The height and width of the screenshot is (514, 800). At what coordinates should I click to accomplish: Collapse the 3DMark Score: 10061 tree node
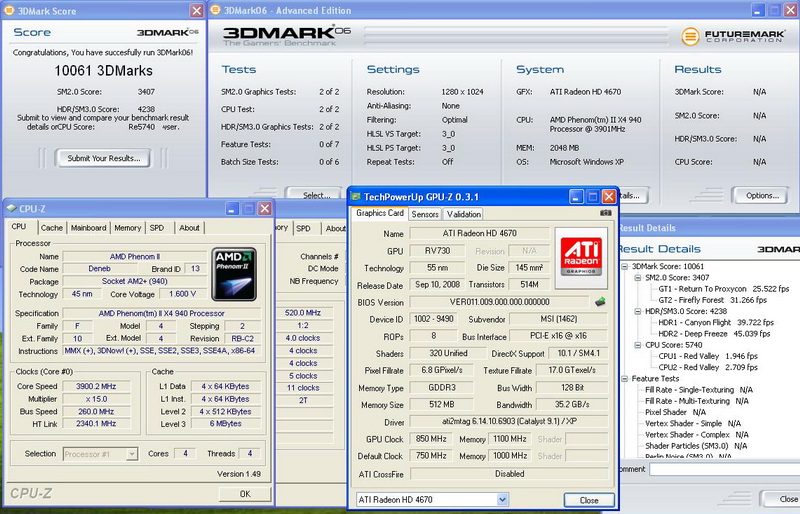pos(624,266)
